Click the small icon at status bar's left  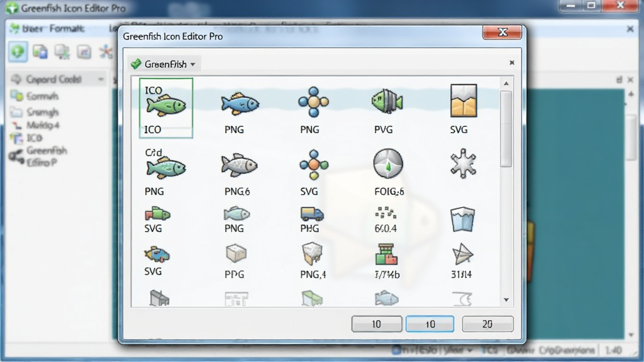tap(396, 350)
